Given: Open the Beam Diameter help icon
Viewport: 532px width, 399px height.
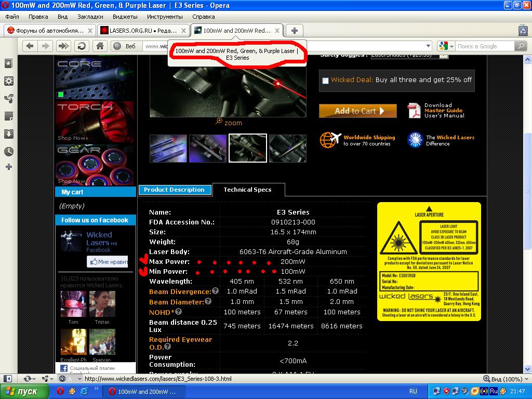Looking at the screenshot, I should 208,301.
